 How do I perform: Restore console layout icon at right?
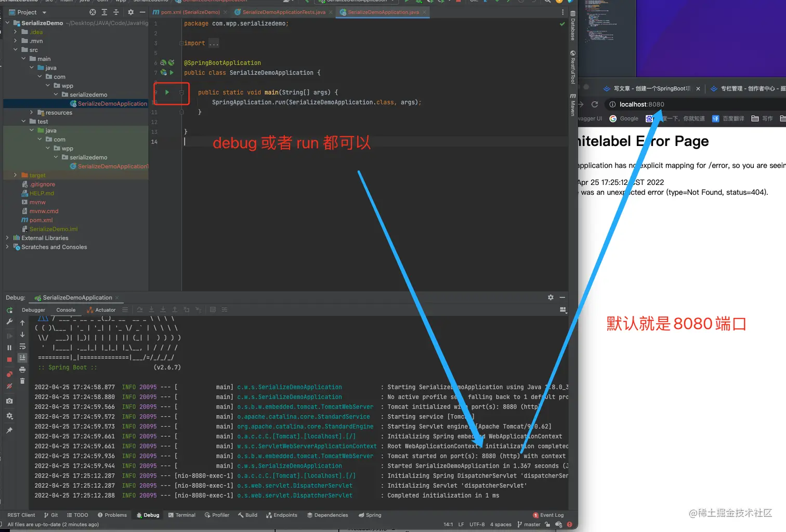(562, 310)
